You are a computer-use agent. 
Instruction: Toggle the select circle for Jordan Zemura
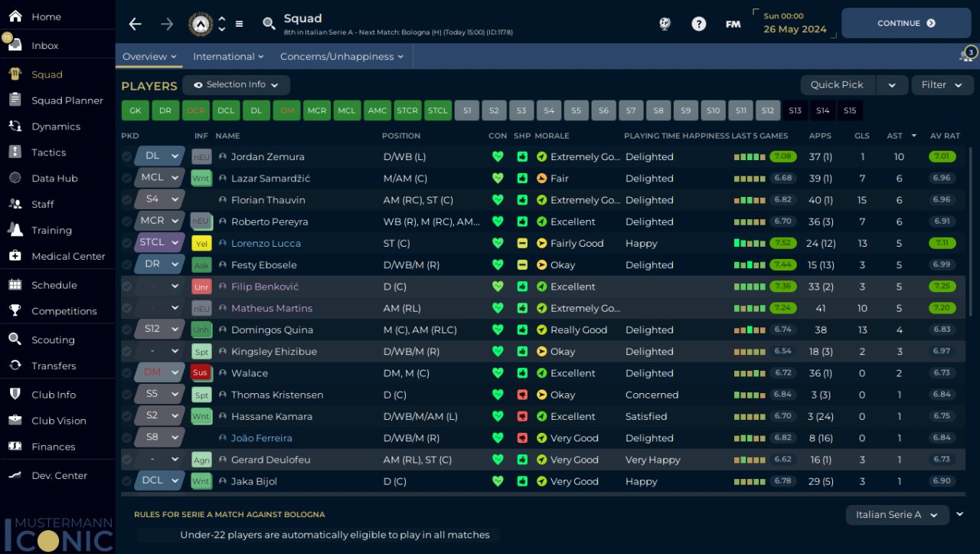point(126,156)
